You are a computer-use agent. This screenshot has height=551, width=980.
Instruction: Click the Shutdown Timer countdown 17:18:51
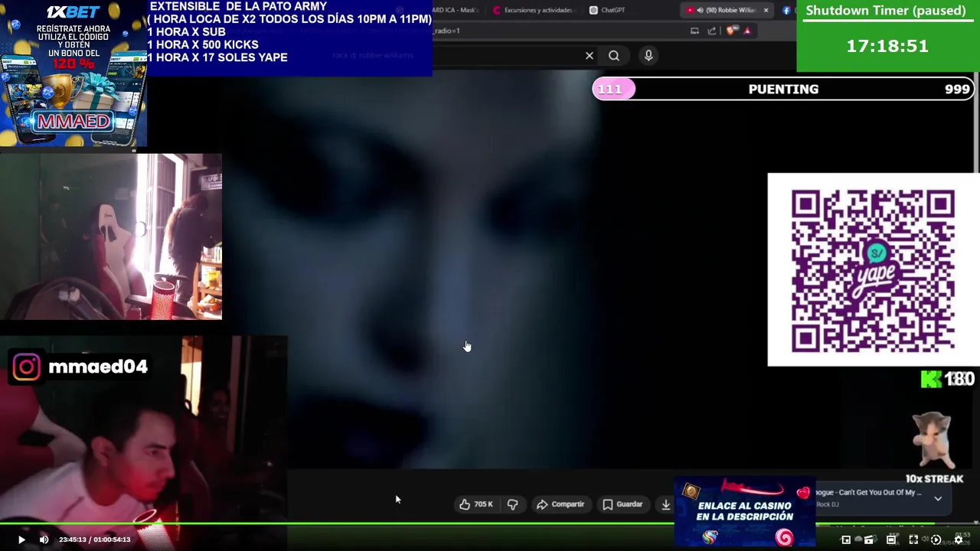click(x=887, y=46)
